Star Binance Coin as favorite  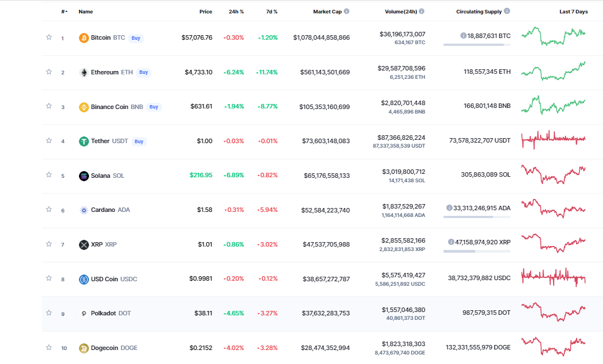[49, 106]
